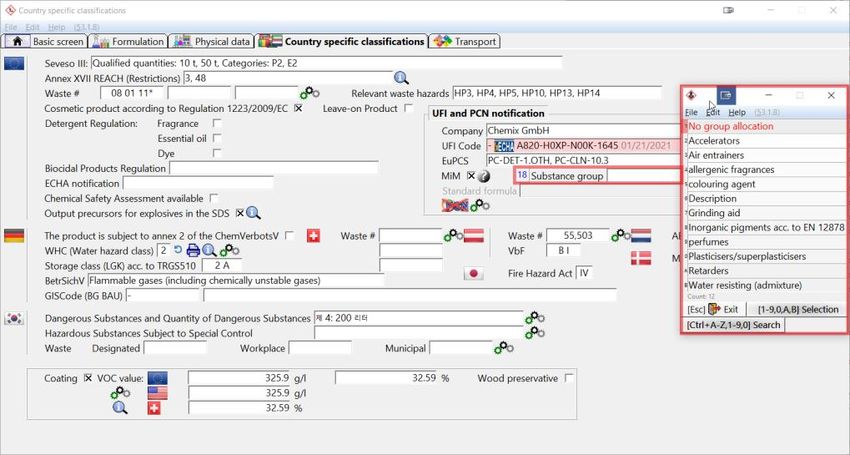Enable the Leave-on Product checkbox
Image resolution: width=850 pixels, height=455 pixels.
pyautogui.click(x=409, y=108)
